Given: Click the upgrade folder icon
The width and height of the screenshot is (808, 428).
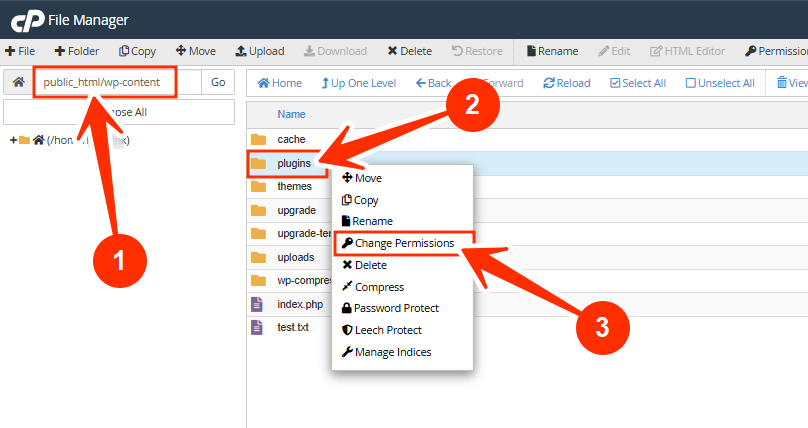Looking at the screenshot, I should tap(258, 210).
